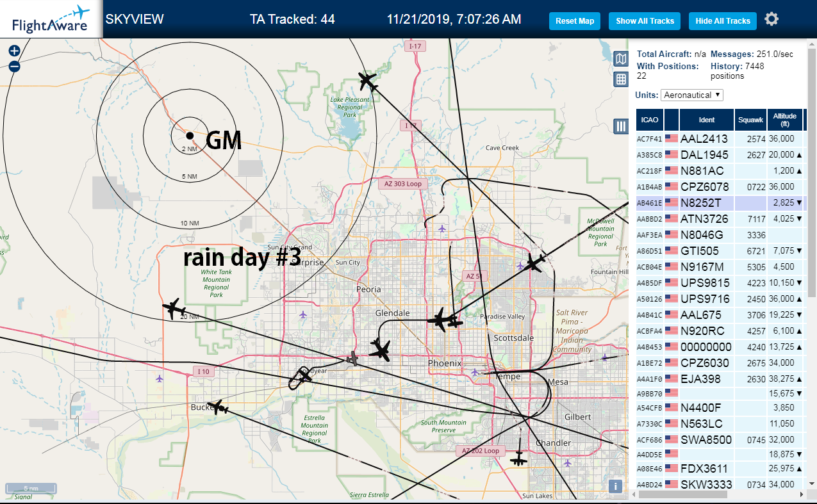Toggle the expanded table grid icon
817x504 pixels.
[x=621, y=79]
